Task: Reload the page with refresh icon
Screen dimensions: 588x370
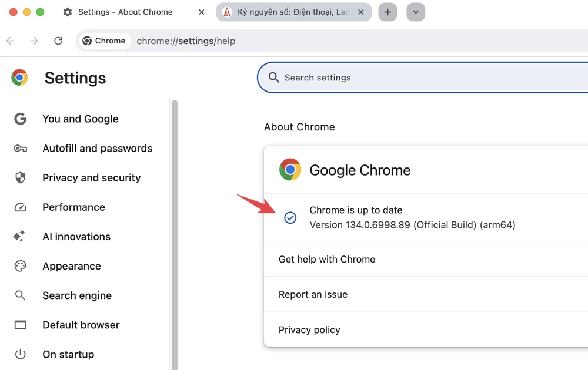Action: click(58, 41)
